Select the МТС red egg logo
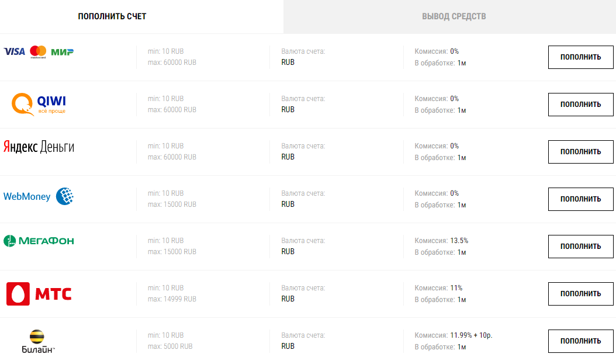The height and width of the screenshot is (364, 616). (18, 294)
